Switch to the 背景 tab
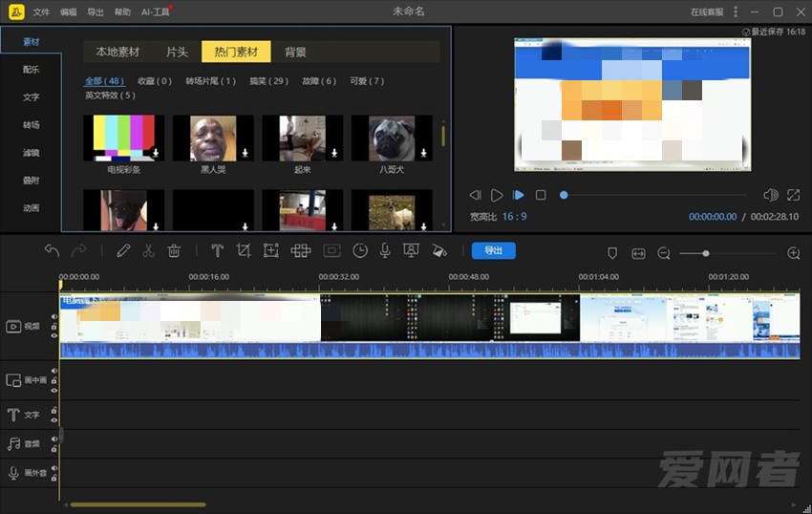The image size is (812, 514). (295, 52)
